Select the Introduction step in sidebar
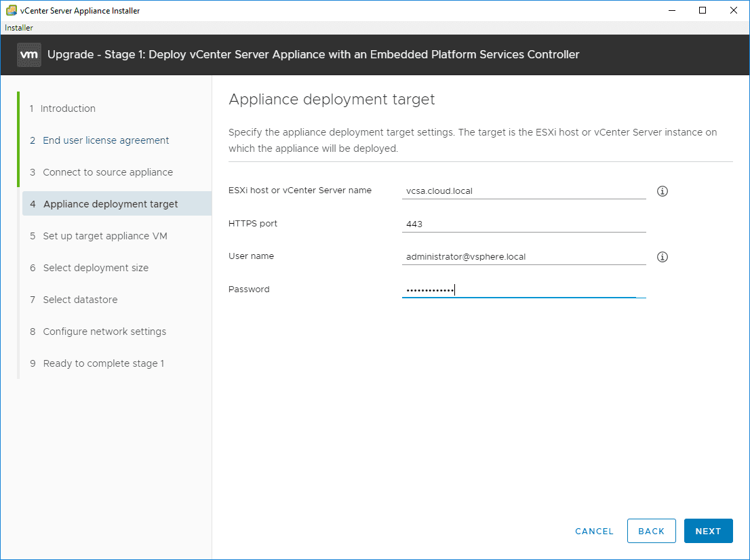750x560 pixels. (67, 108)
